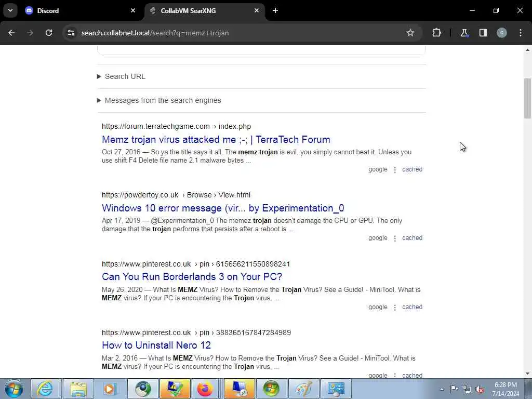Open Windows 10 error message result
The image size is (532, 399).
coord(223,208)
